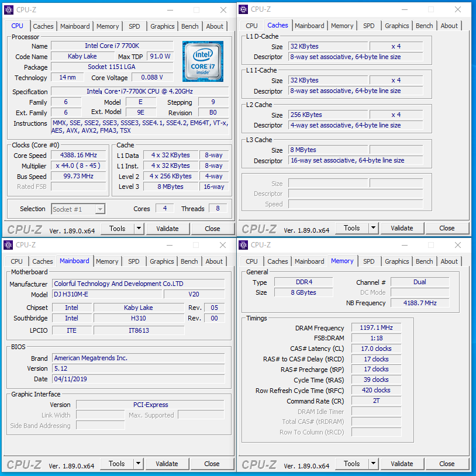Click BIOS Brand American Megatrends Inc.
Image resolution: width=476 pixels, height=476 pixels.
click(139, 358)
